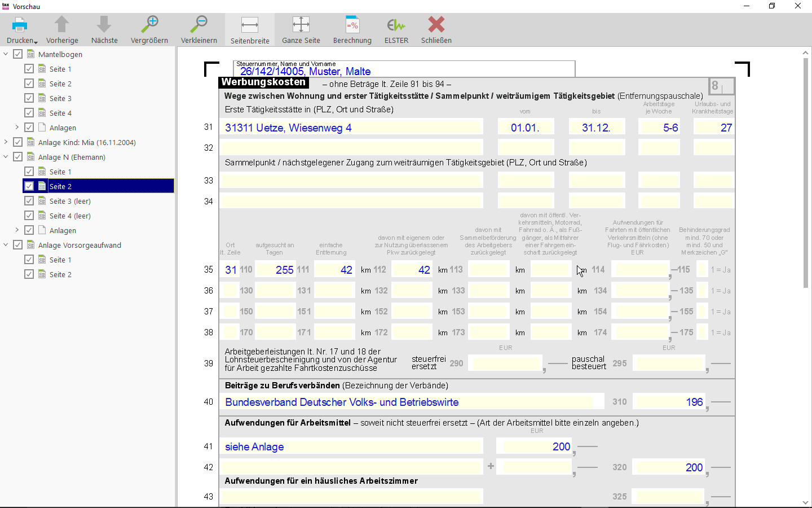Select Seite 4 (leer) in the tree
Viewport: 812px width, 508px height.
coord(70,216)
